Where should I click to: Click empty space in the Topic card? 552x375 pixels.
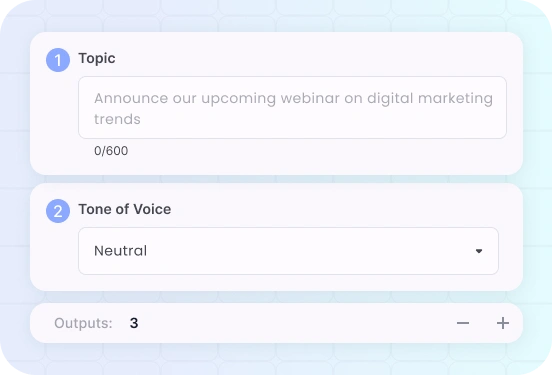click(x=317, y=157)
